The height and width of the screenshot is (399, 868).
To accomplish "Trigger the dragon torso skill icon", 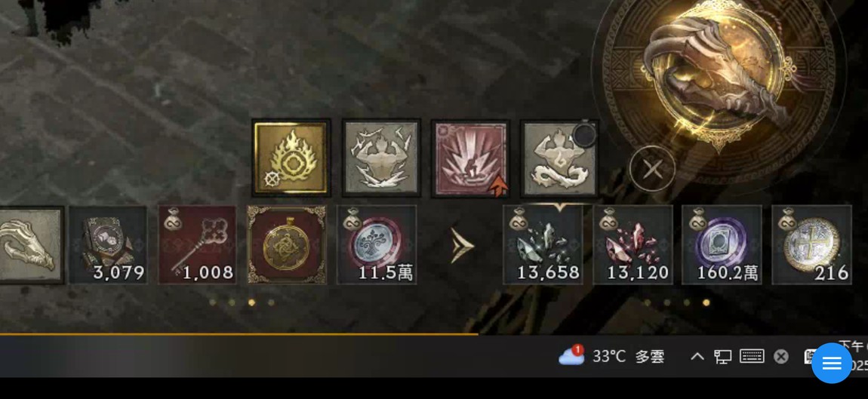I will (559, 158).
